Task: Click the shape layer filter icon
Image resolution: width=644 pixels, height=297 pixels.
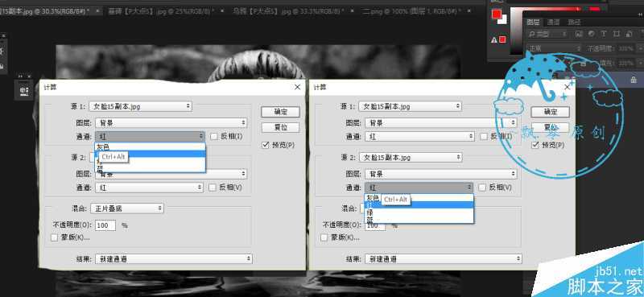Action: pos(617,34)
